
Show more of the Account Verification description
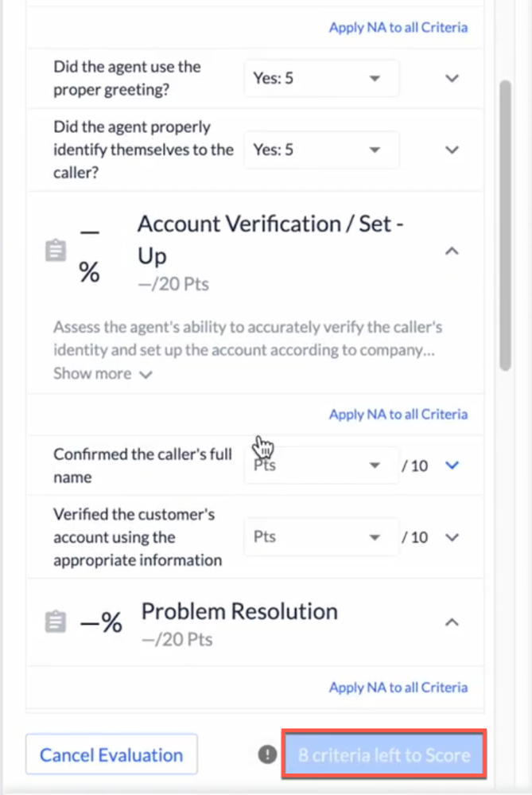tap(103, 373)
